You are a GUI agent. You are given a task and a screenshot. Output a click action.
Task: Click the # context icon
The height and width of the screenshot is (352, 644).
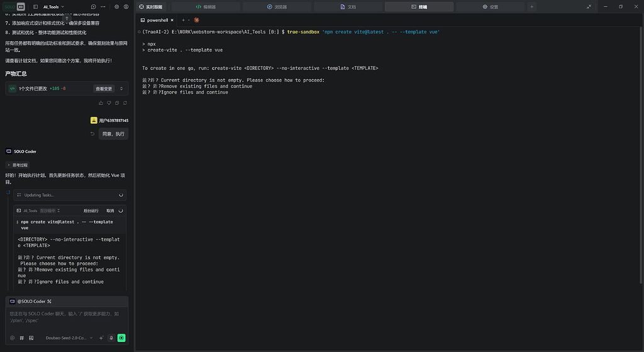click(x=22, y=338)
